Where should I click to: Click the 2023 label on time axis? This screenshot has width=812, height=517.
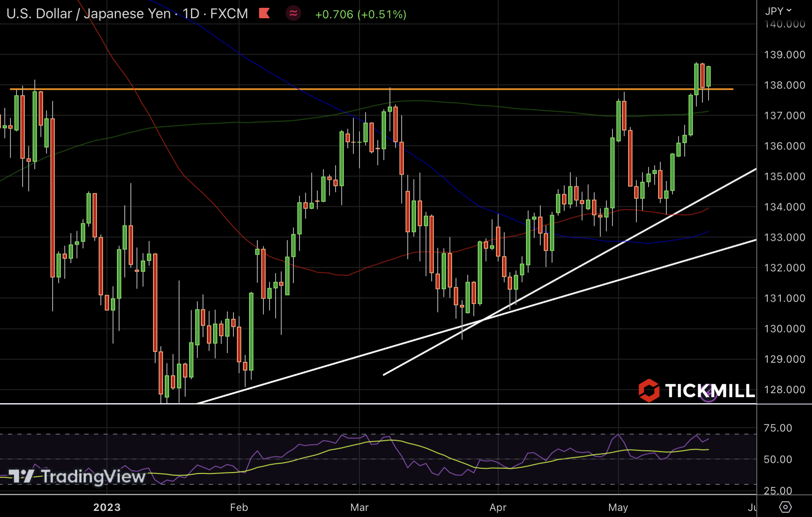click(107, 507)
